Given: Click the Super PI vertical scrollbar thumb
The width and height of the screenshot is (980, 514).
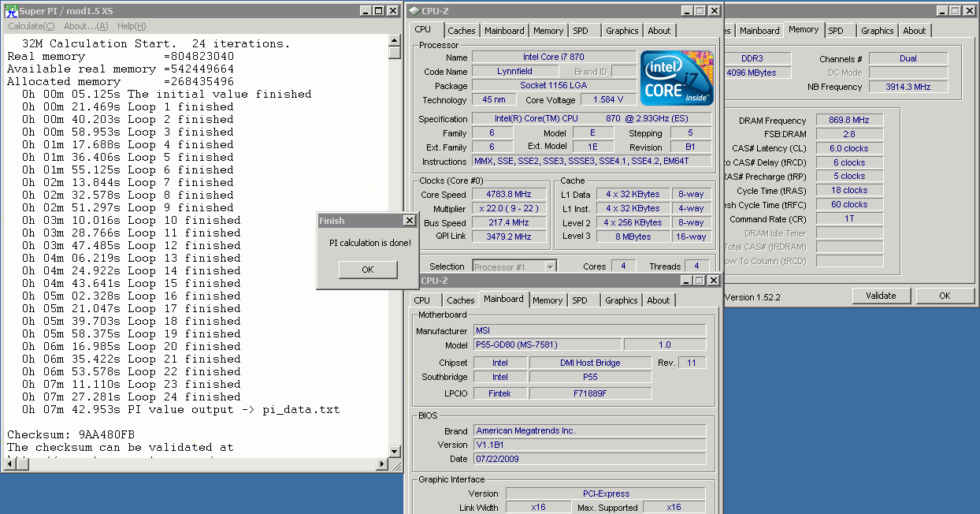Looking at the screenshot, I should click(395, 52).
